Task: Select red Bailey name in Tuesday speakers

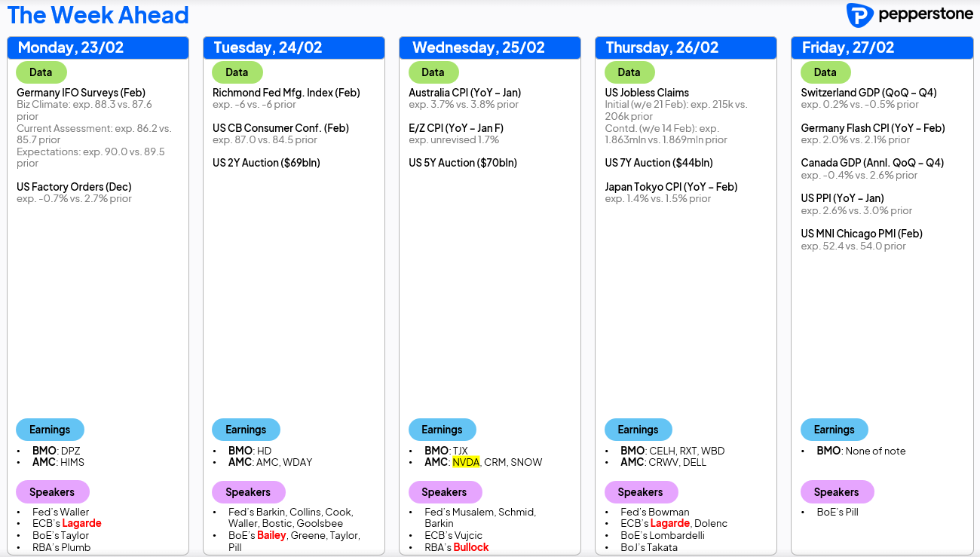Action: [272, 535]
